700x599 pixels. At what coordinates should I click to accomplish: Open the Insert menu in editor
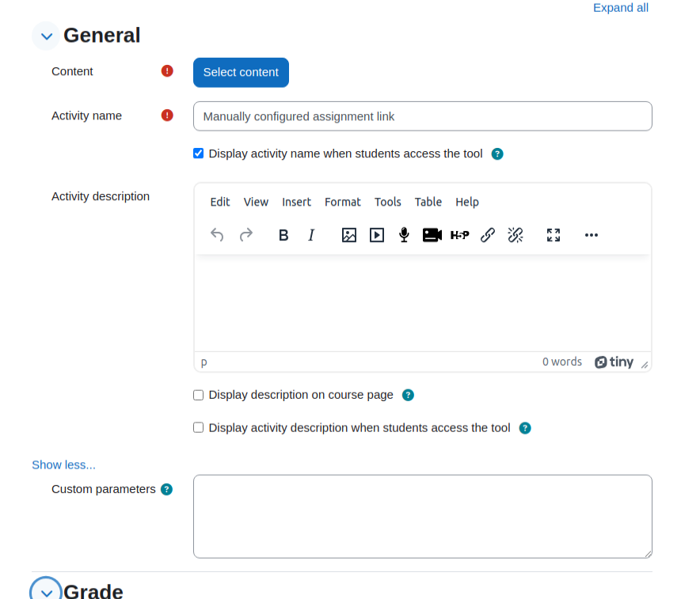click(296, 202)
